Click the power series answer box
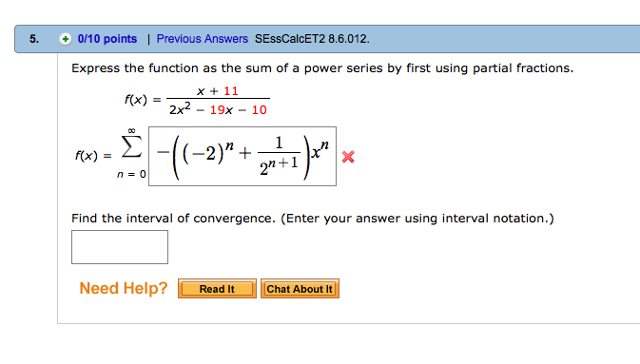The image size is (640, 364). [x=242, y=156]
